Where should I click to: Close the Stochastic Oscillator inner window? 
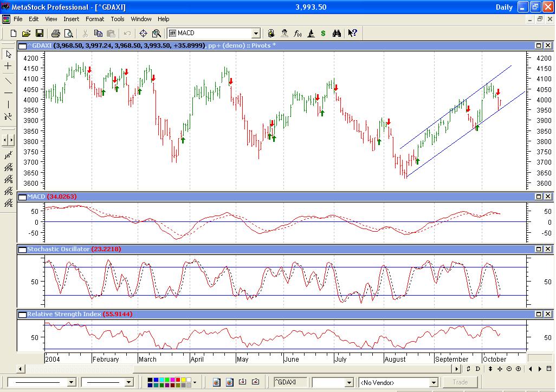point(548,249)
